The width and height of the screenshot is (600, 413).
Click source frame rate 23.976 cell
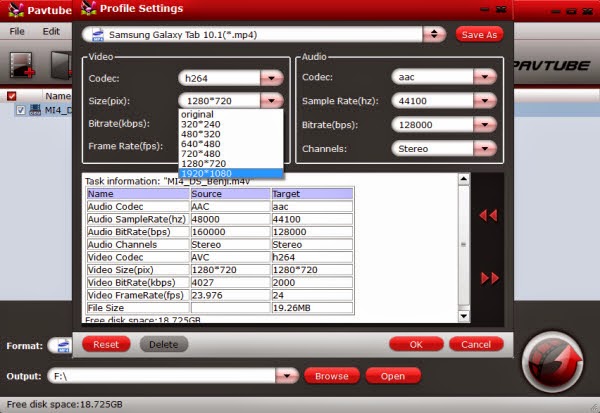(x=230, y=295)
